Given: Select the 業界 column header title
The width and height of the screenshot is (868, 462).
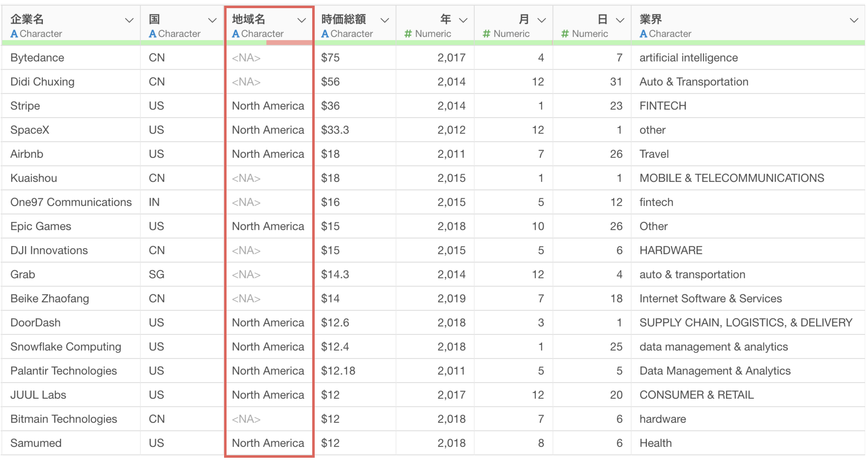Looking at the screenshot, I should [x=651, y=19].
